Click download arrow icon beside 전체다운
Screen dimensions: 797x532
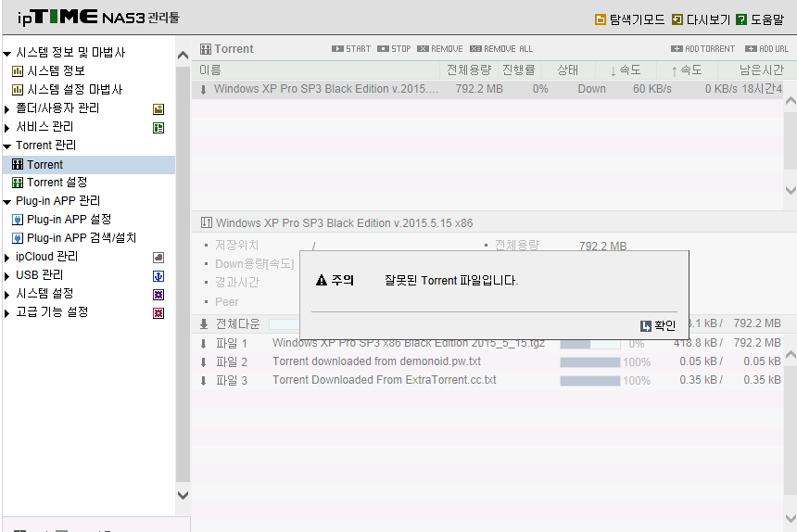click(x=204, y=324)
